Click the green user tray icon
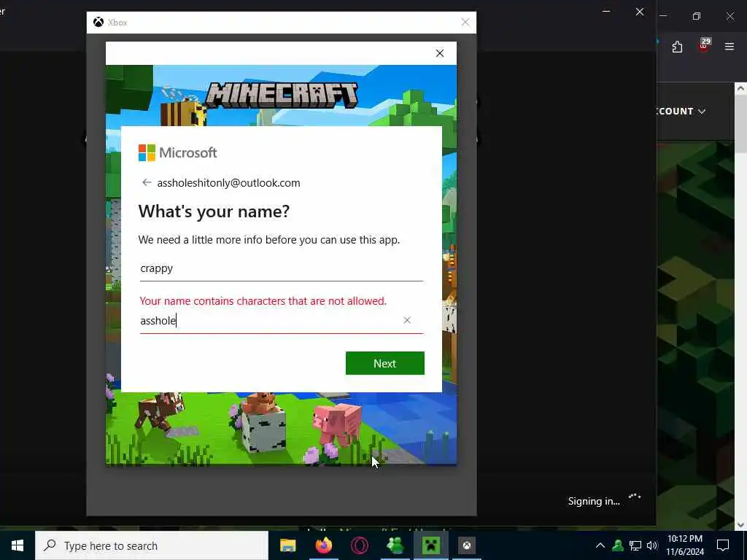Screen dimensions: 747x560 pyautogui.click(x=618, y=545)
